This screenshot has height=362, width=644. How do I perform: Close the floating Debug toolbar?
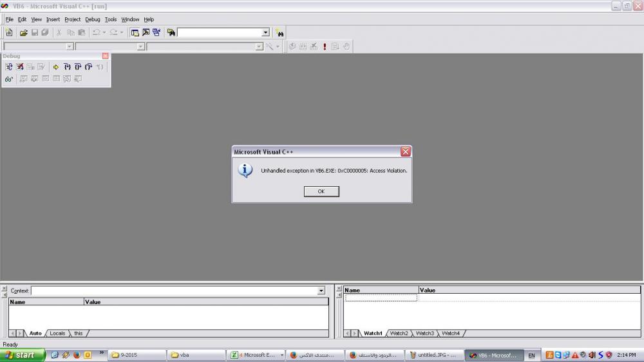(x=105, y=56)
